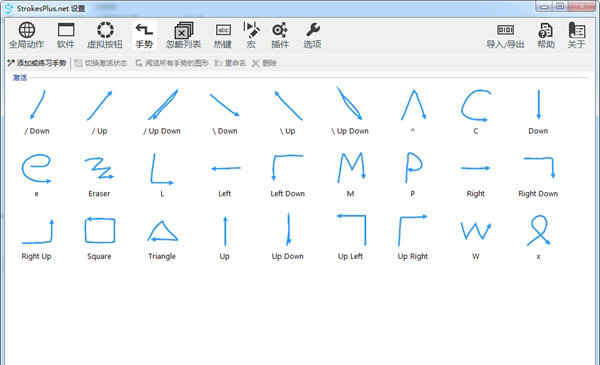Open the 宏 macros section
The image size is (600, 365).
pyautogui.click(x=251, y=35)
